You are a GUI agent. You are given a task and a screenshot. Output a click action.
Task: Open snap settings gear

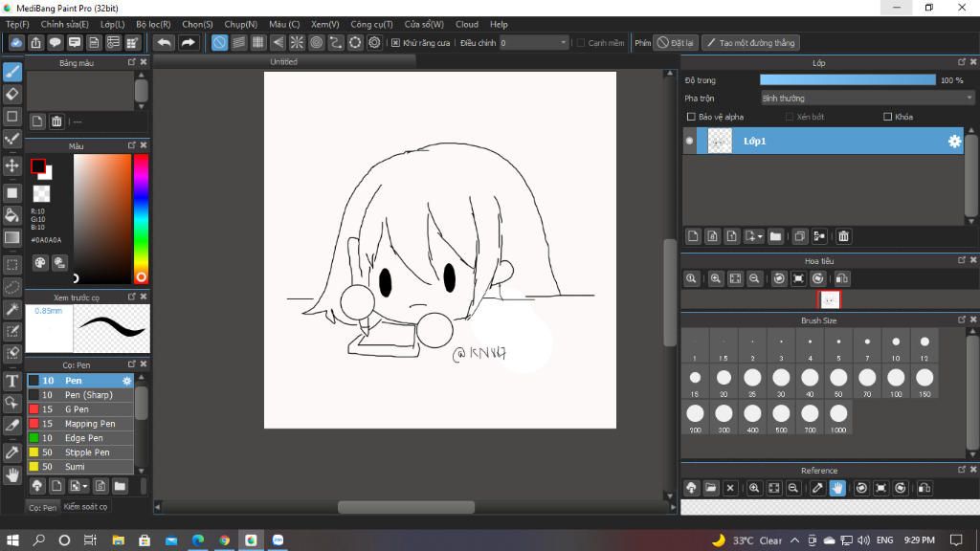[374, 42]
